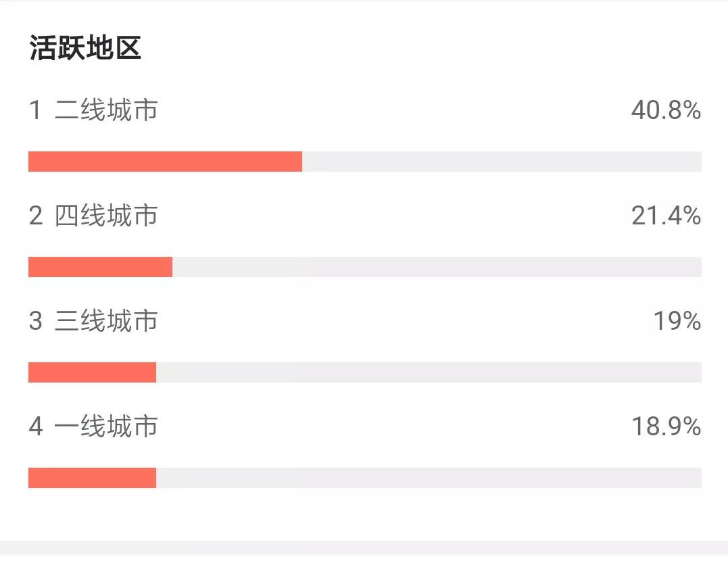Click the gray unfilled bar portion for 二线城市
The image size is (728, 561).
pyautogui.click(x=502, y=162)
